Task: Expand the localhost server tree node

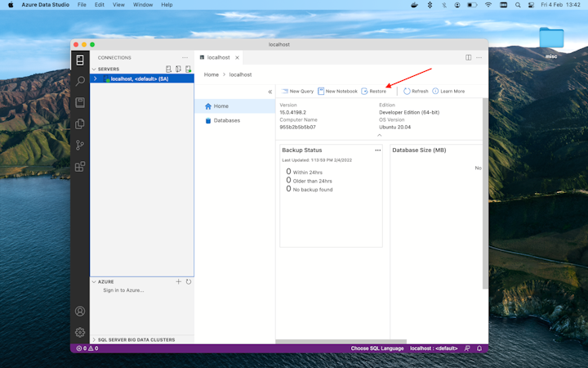Action: 96,79
